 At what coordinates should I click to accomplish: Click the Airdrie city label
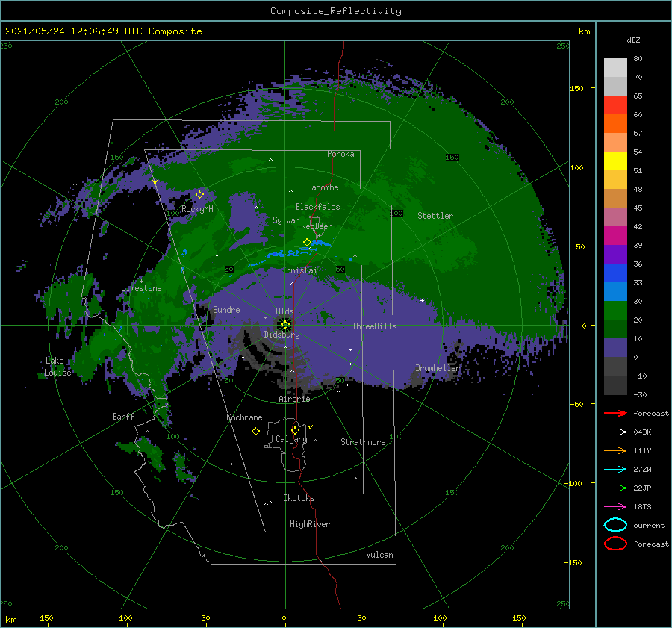click(x=294, y=399)
